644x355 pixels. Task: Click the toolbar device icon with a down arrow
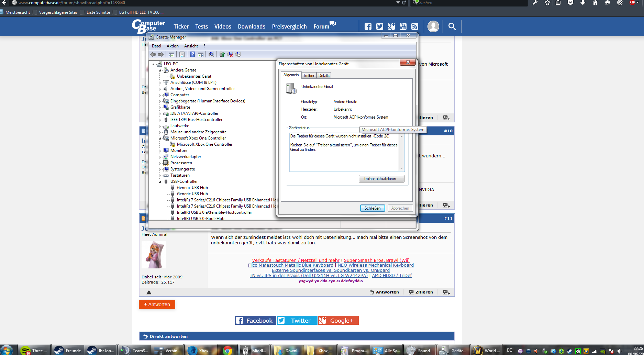click(238, 54)
